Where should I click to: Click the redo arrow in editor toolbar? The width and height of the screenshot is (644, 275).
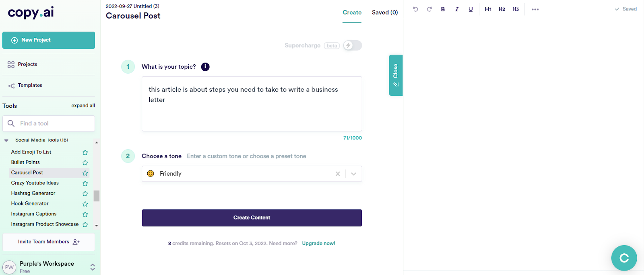pos(429,9)
